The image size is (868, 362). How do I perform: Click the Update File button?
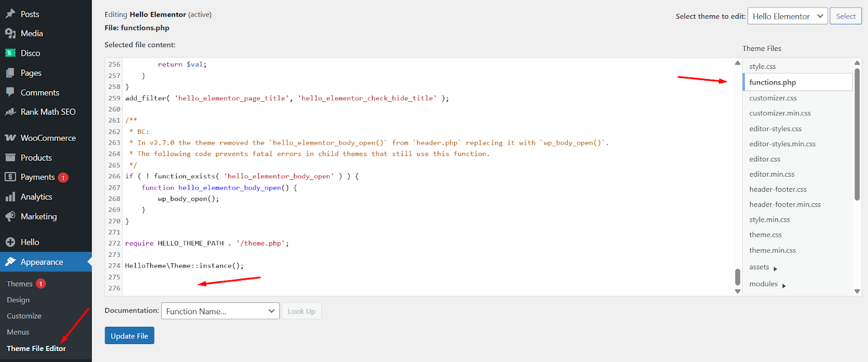coord(130,336)
